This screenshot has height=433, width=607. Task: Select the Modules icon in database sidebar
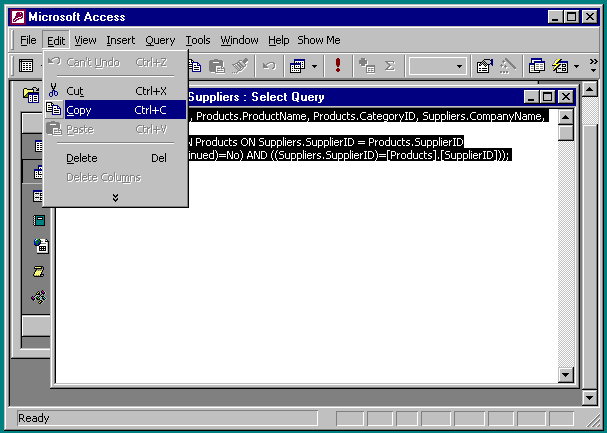coord(39,297)
